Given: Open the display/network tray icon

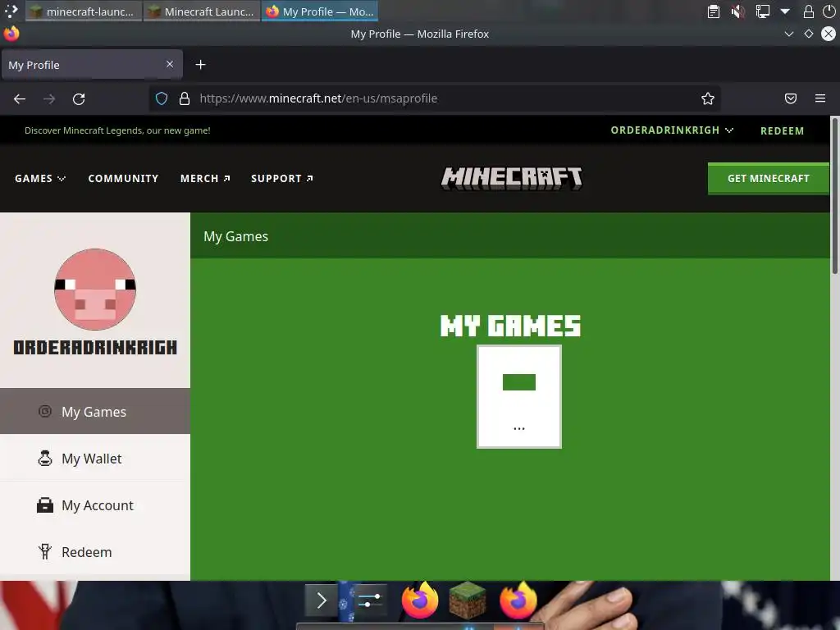Looking at the screenshot, I should pyautogui.click(x=762, y=11).
